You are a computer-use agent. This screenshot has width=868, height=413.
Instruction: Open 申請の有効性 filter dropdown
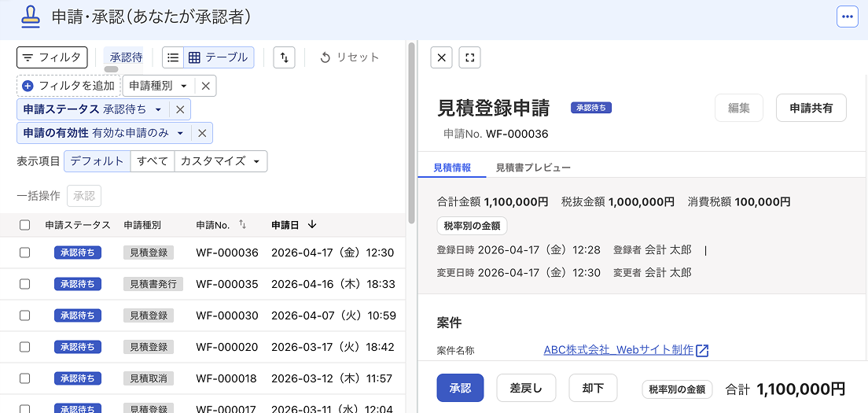[104, 133]
